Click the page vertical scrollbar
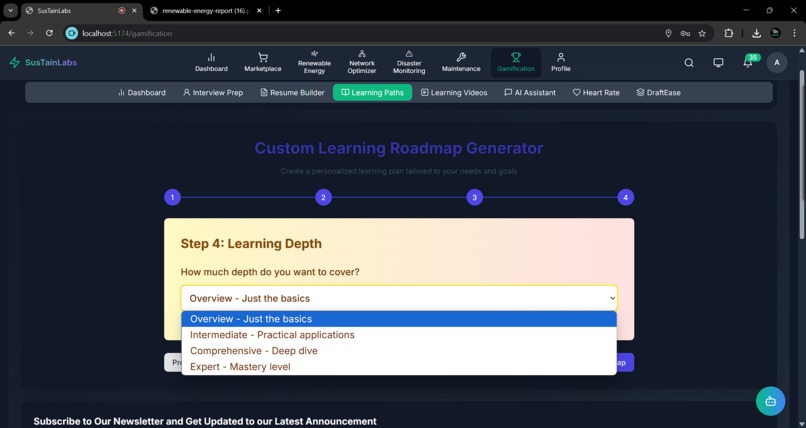806x428 pixels. click(x=801, y=154)
